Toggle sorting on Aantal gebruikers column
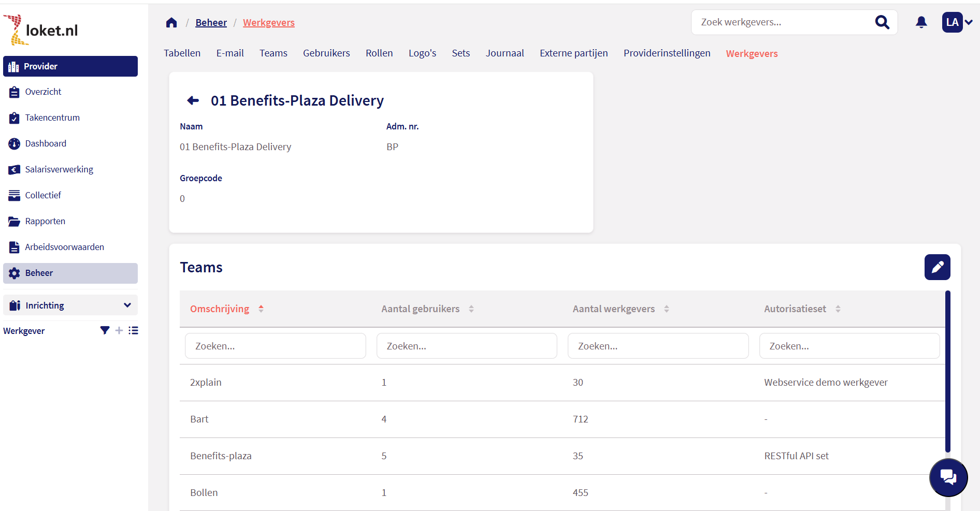Image resolution: width=980 pixels, height=511 pixels. pos(471,309)
